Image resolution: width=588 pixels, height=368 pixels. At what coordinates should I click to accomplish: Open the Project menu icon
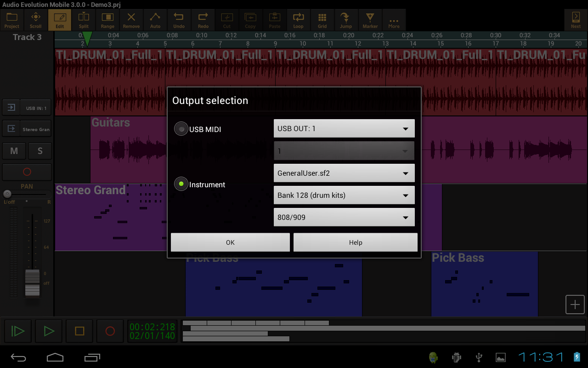(x=11, y=20)
